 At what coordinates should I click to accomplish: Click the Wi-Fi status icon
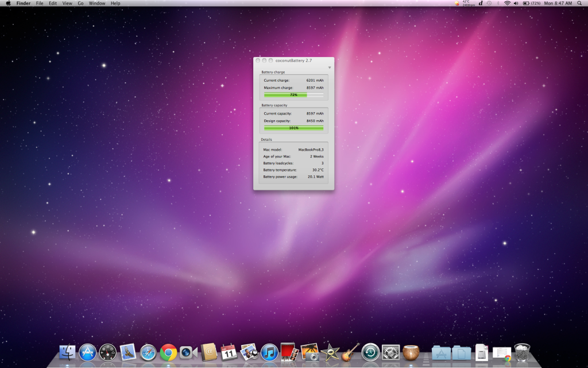[x=508, y=3]
